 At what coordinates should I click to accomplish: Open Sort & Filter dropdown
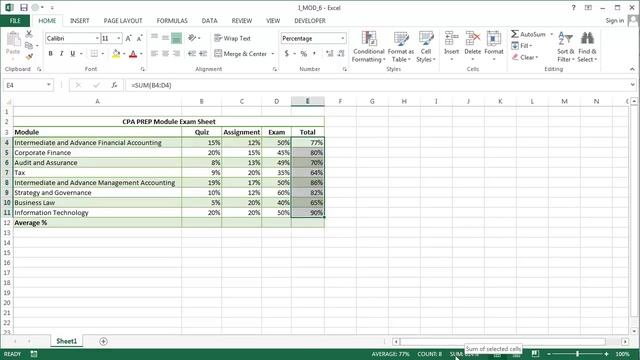[x=565, y=47]
